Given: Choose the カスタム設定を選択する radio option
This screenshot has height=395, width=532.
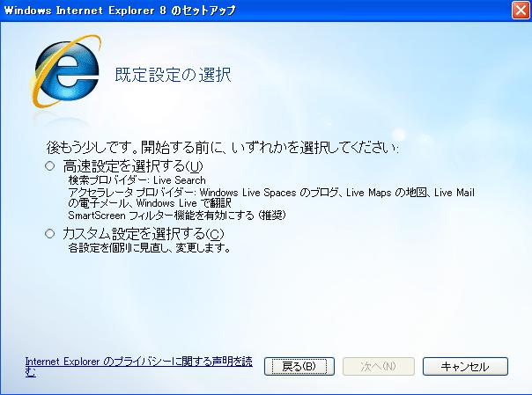Looking at the screenshot, I should pyautogui.click(x=50, y=234).
